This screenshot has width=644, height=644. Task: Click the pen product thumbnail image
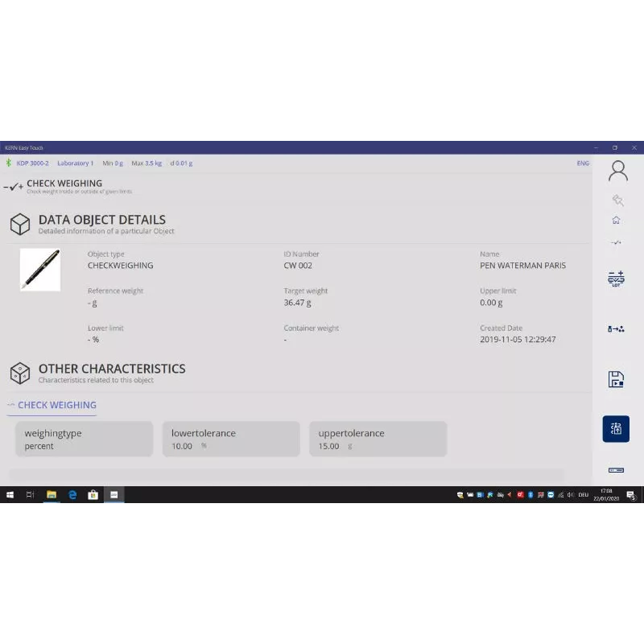(x=40, y=269)
